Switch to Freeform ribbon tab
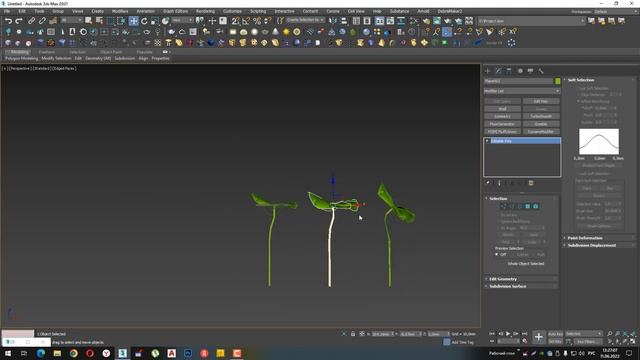This screenshot has width=640, height=360. 47,52
